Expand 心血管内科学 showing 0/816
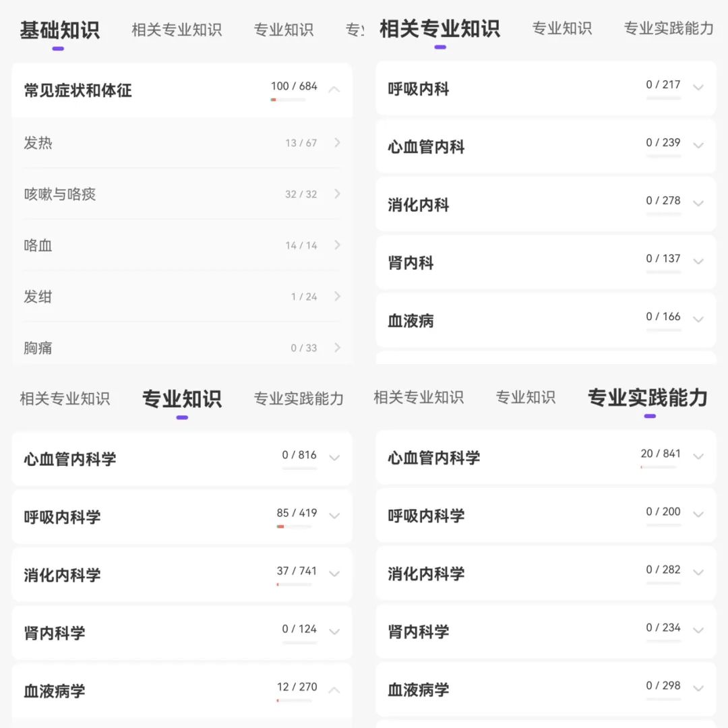The image size is (728, 728). click(334, 458)
